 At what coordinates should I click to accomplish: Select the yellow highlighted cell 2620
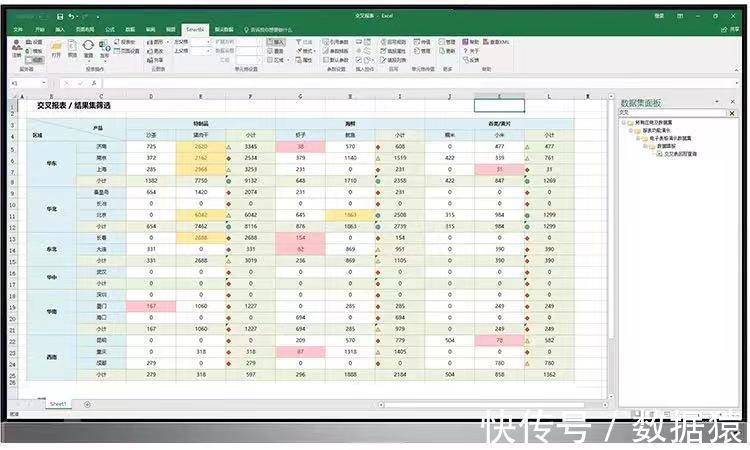click(201, 146)
